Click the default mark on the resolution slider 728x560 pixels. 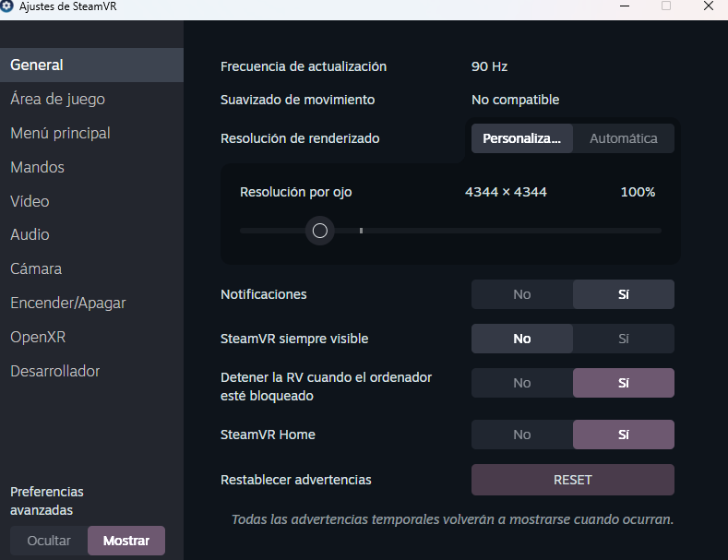point(361,231)
